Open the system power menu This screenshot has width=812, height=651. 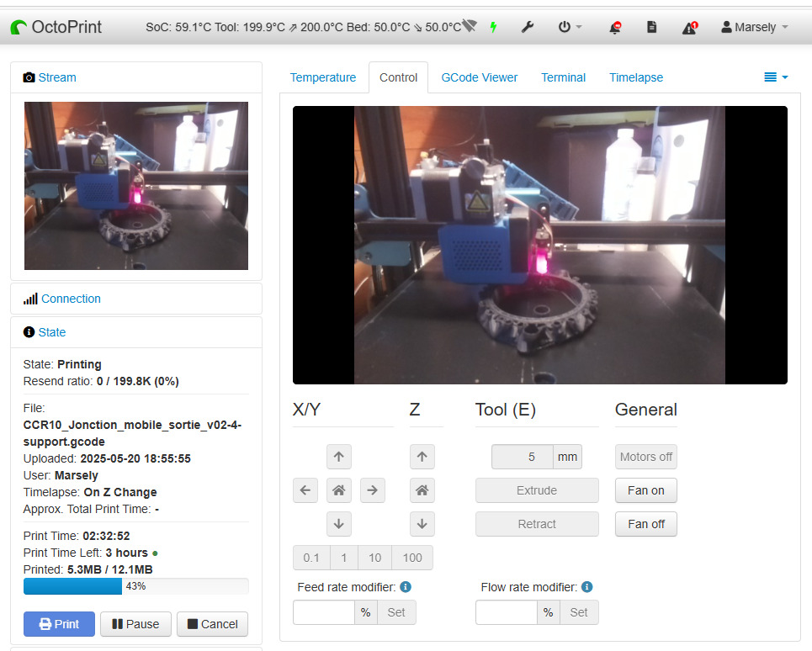point(570,27)
